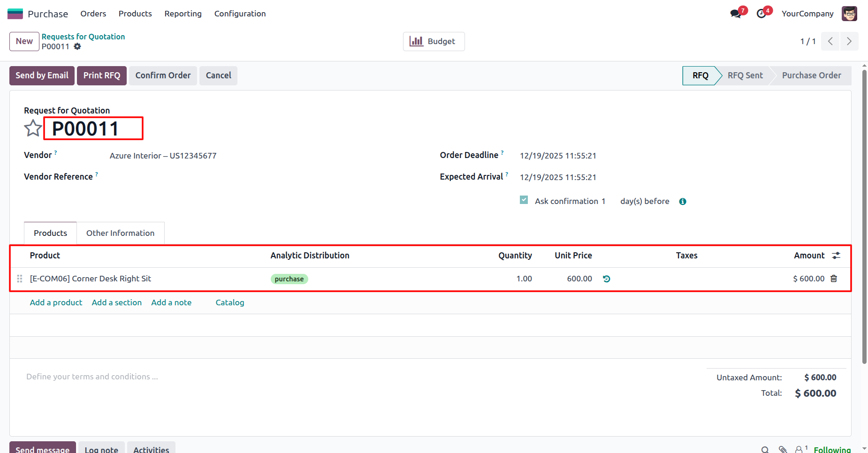Open the activities clock icon in the top bar

click(761, 14)
